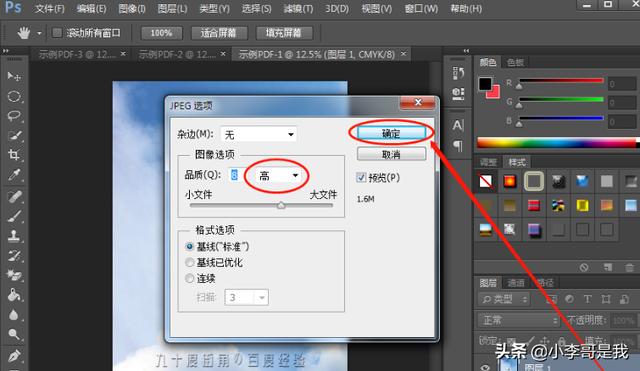This screenshot has width=640, height=371.
Task: Open the Paragraph panel icon
Action: click(458, 145)
